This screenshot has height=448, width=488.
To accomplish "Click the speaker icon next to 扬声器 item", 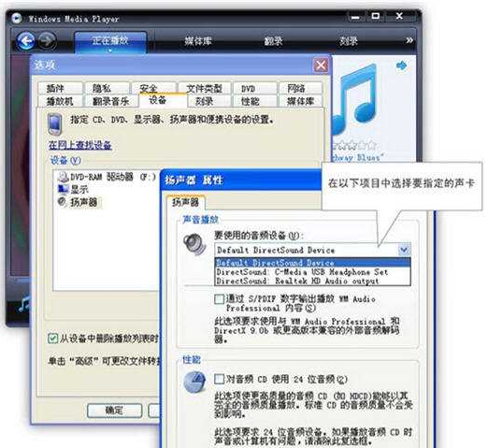I will (63, 201).
